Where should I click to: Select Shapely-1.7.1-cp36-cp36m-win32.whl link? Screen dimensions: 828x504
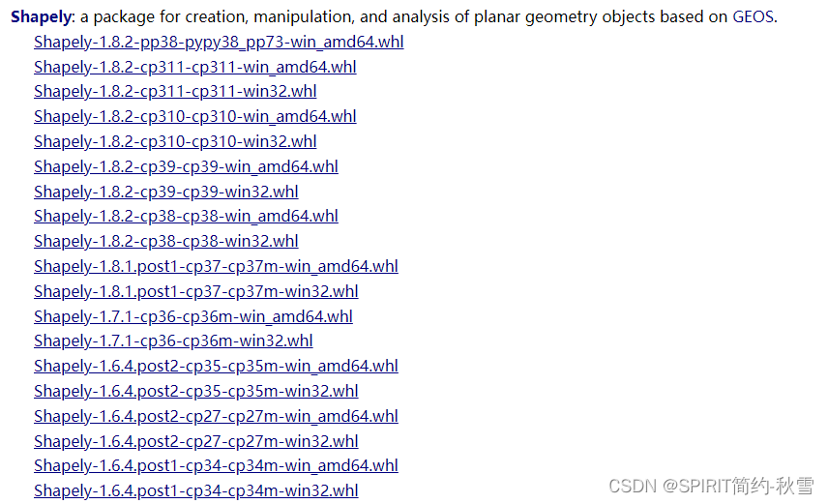click(x=173, y=341)
